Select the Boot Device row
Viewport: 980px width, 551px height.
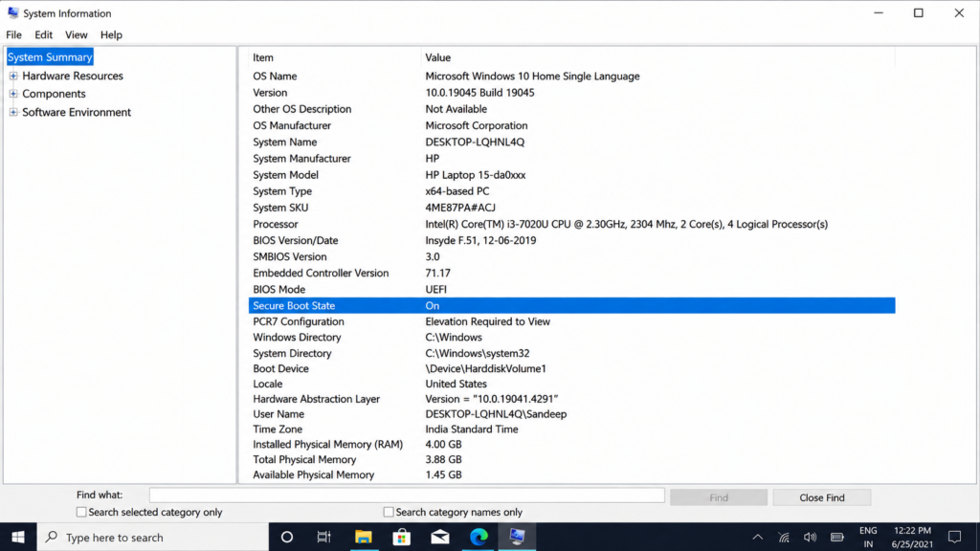click(x=572, y=368)
